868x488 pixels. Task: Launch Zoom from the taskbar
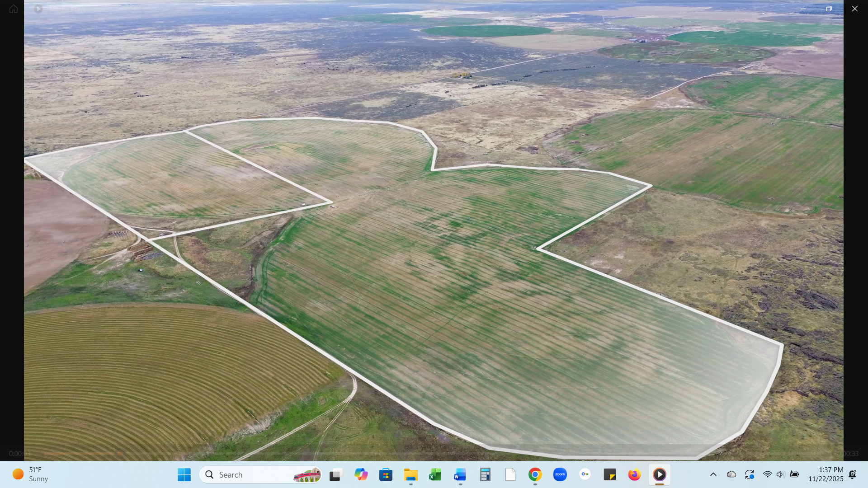560,474
